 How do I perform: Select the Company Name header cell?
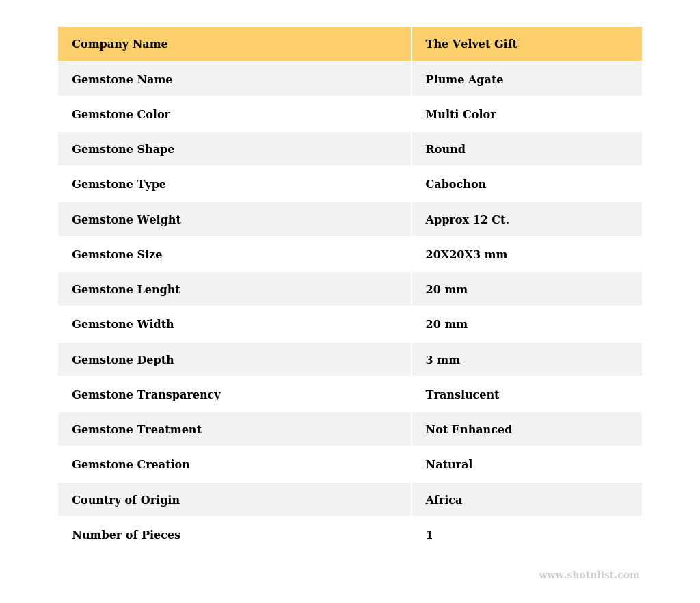click(120, 44)
